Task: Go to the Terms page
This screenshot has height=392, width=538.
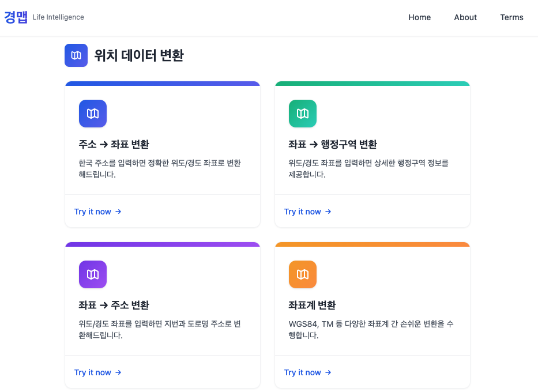Action: point(511,17)
